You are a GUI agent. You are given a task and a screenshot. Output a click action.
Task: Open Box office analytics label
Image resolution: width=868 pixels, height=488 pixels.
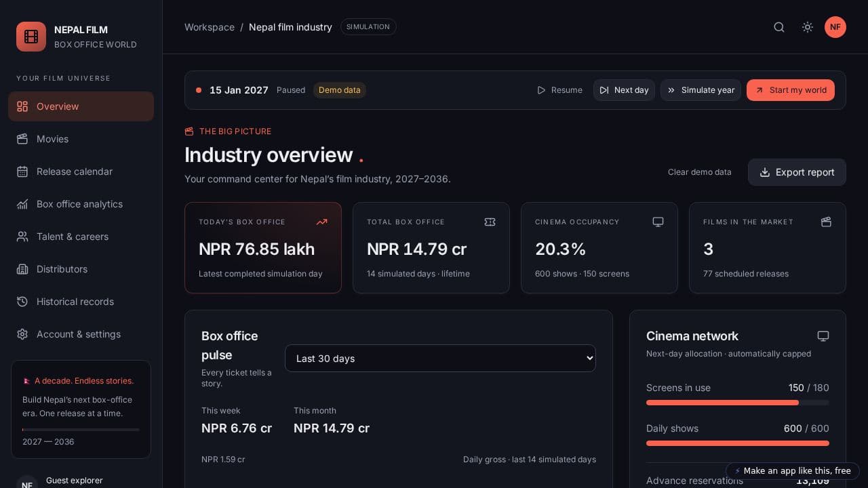[79, 204]
